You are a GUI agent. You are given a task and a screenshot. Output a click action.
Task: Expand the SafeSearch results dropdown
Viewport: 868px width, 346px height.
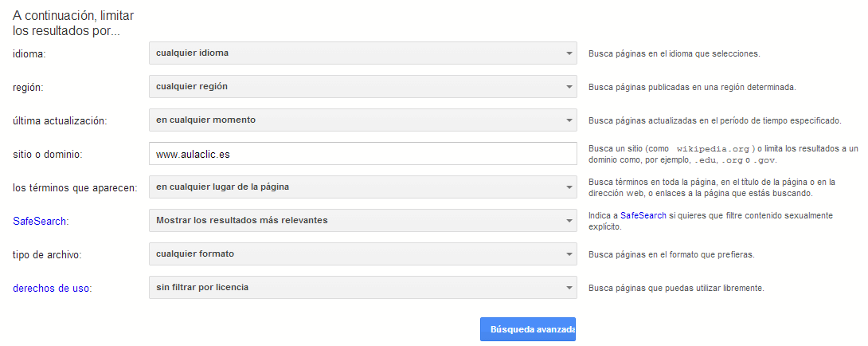pyautogui.click(x=362, y=220)
